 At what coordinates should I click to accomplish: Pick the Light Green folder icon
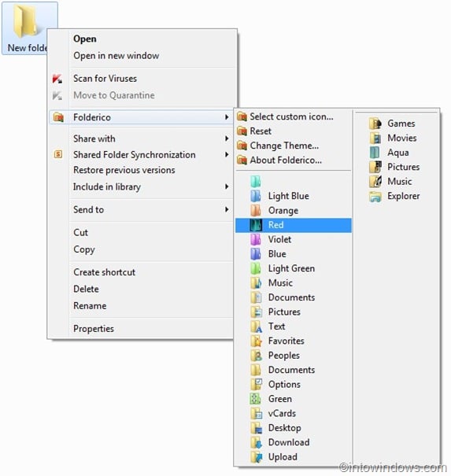256,268
